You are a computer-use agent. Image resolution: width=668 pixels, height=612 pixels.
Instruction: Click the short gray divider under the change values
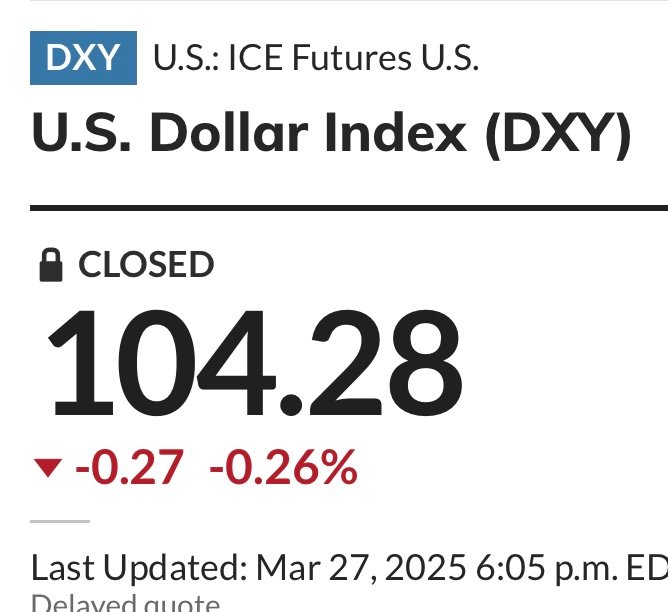(60, 521)
